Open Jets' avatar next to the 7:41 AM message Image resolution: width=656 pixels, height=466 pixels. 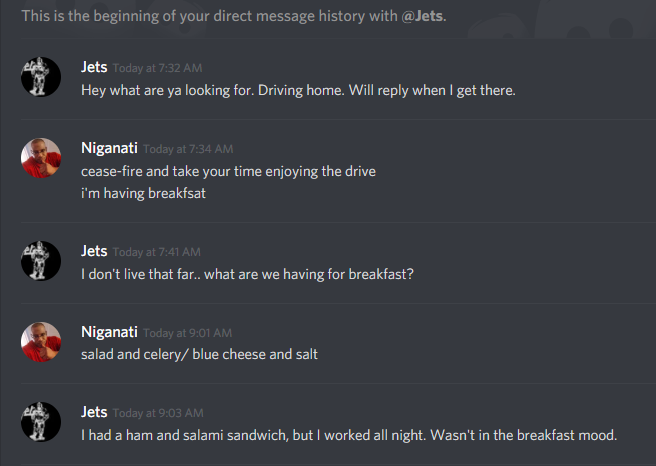click(x=41, y=261)
